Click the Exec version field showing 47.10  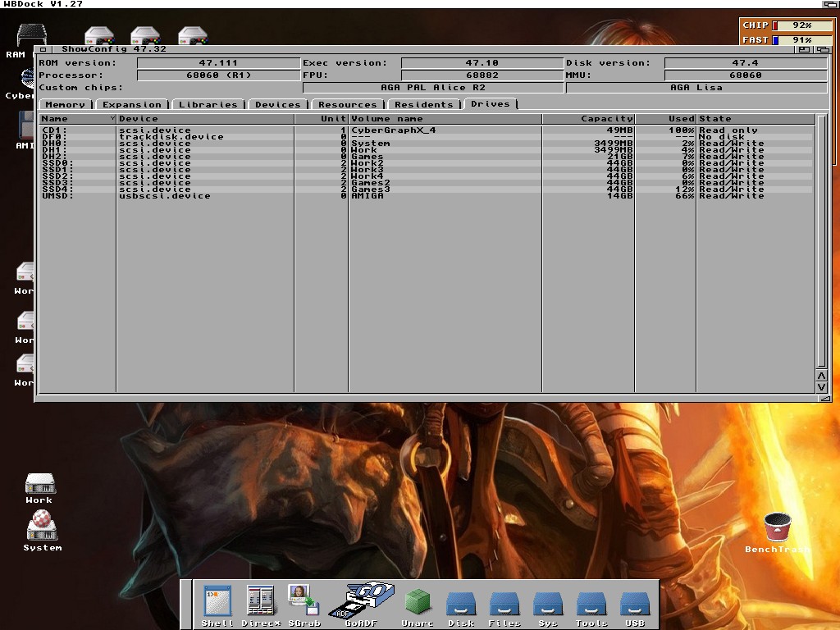tap(482, 62)
